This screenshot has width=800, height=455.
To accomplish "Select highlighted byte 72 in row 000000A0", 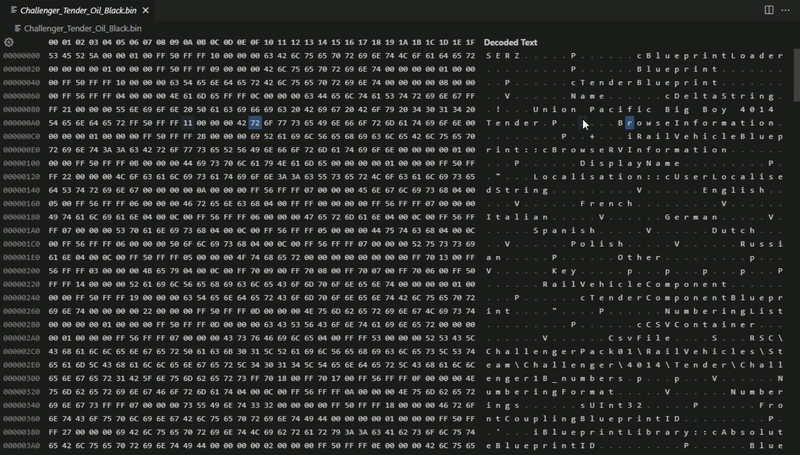I will (x=255, y=123).
